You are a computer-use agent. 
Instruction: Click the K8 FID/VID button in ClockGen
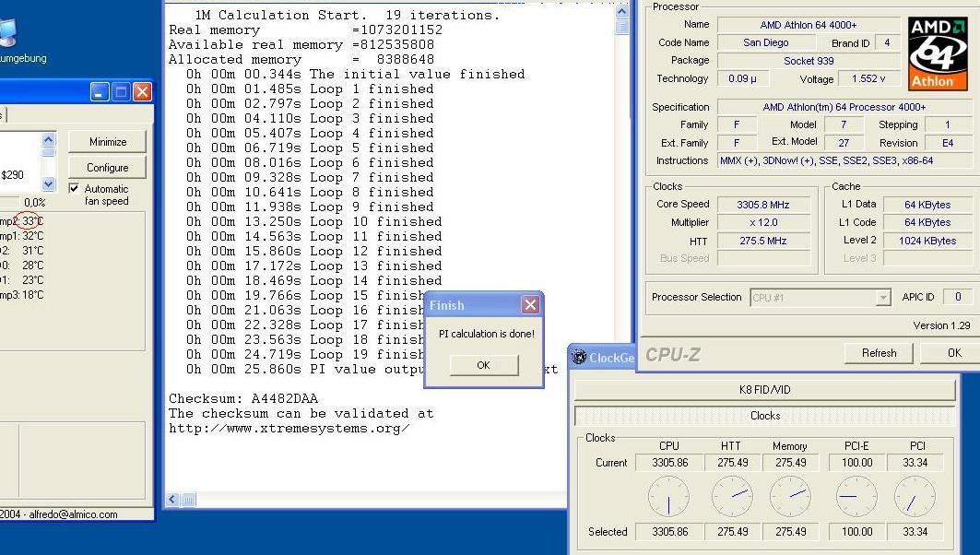pos(765,389)
